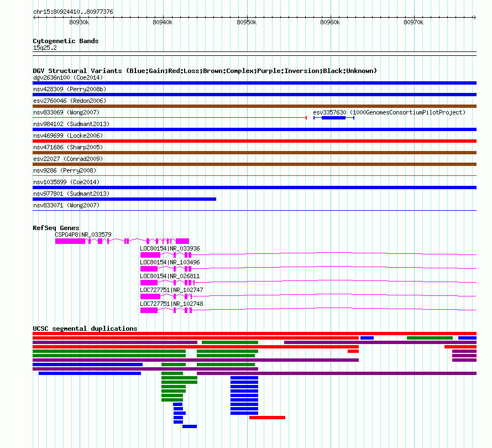Click the LOC727751|NR_102747 transcript label

[x=171, y=290]
